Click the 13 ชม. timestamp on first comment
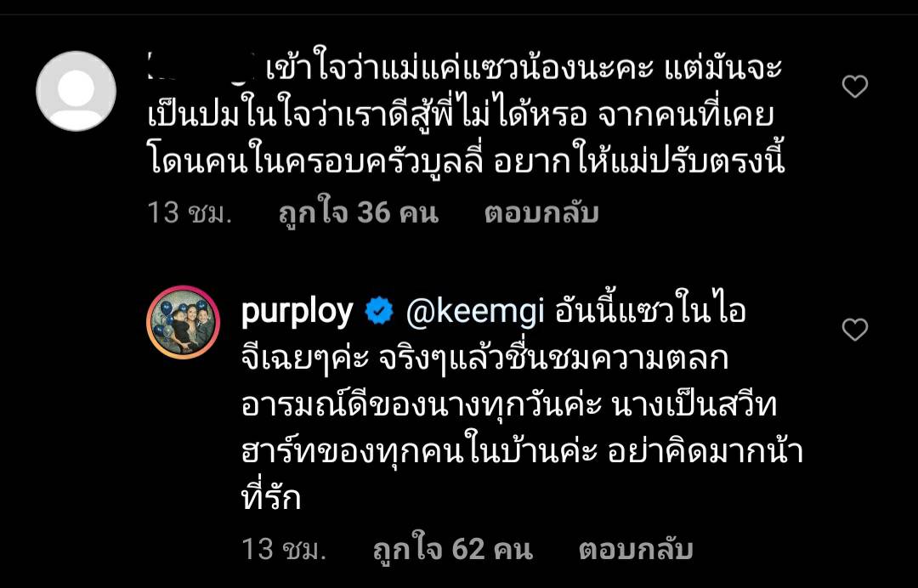 [190, 212]
